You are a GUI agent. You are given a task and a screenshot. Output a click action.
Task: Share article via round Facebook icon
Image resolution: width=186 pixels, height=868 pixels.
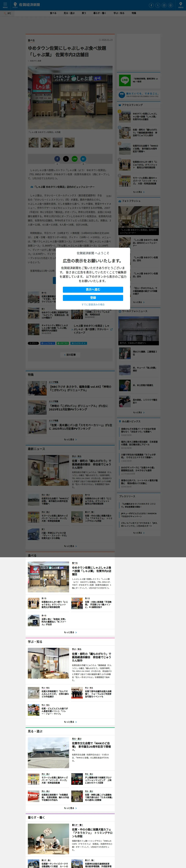coord(57,159)
